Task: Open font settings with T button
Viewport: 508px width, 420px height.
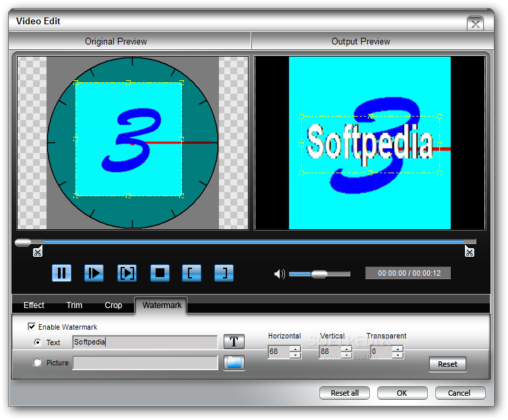Action: pos(234,342)
